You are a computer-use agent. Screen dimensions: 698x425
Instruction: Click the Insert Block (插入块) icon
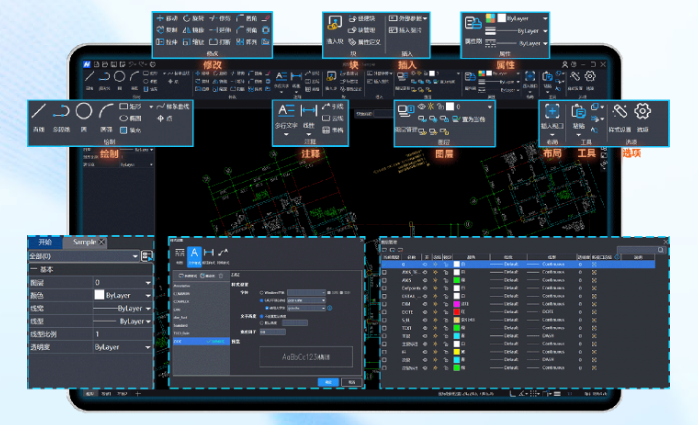coord(334,24)
